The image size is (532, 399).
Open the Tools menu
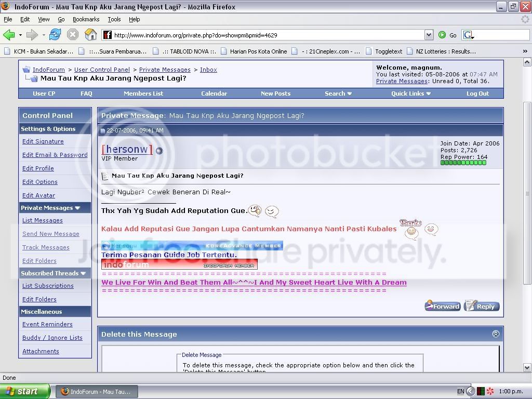(114, 19)
